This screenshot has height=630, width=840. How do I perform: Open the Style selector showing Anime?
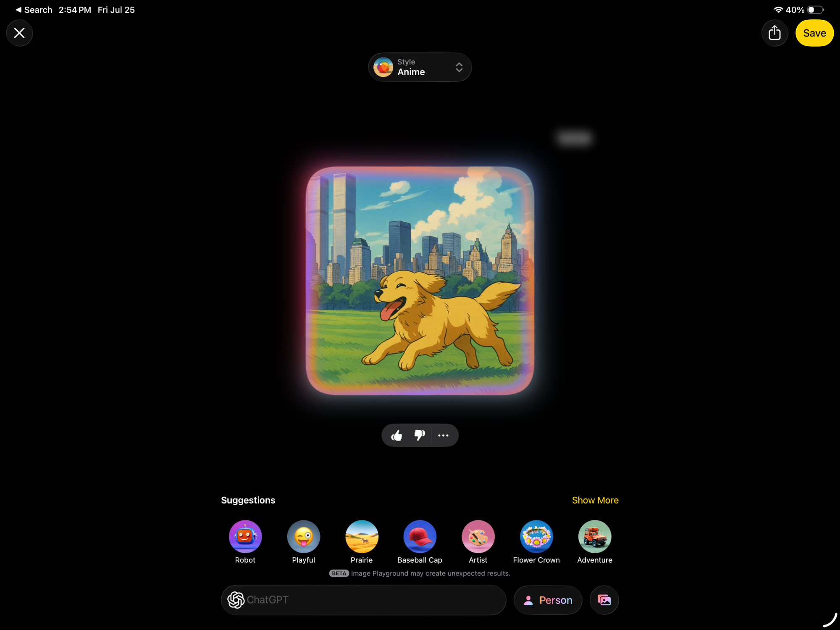420,67
